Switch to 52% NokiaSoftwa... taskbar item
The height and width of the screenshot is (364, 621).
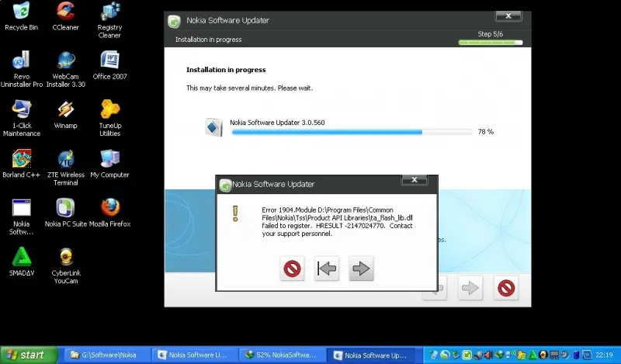[x=282, y=355]
